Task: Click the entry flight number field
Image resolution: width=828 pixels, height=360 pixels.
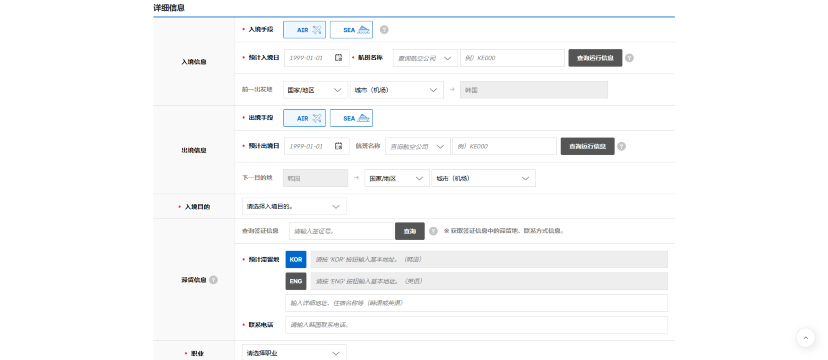Action: point(512,58)
